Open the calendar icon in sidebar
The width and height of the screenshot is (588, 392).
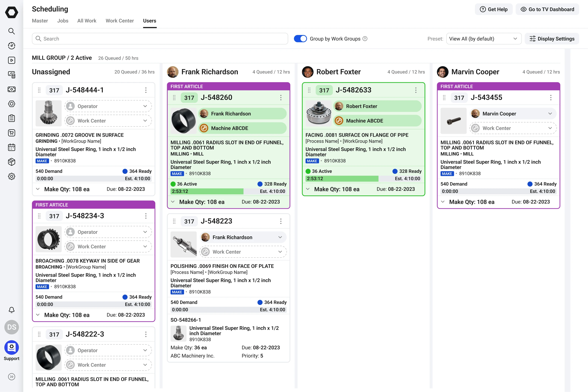(12, 147)
